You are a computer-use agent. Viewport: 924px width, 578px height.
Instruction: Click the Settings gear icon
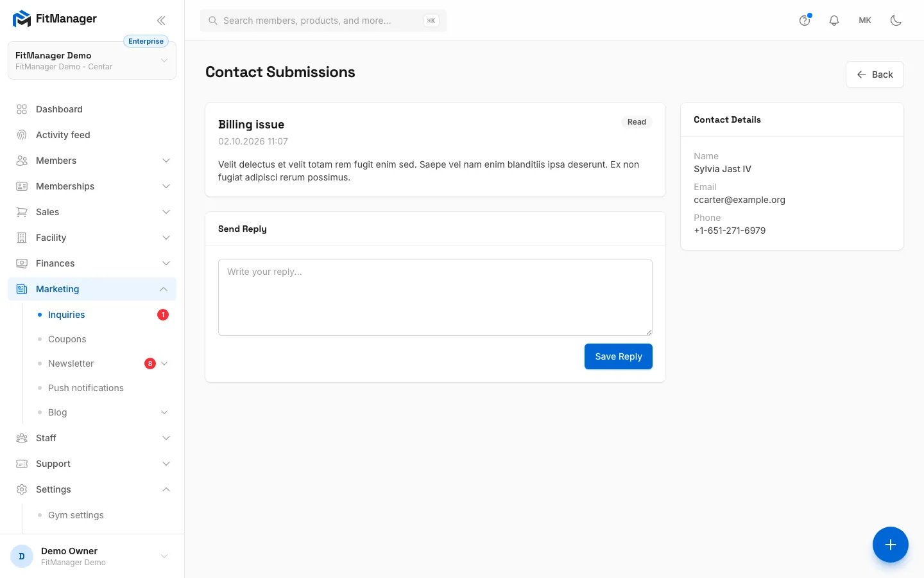(x=22, y=489)
